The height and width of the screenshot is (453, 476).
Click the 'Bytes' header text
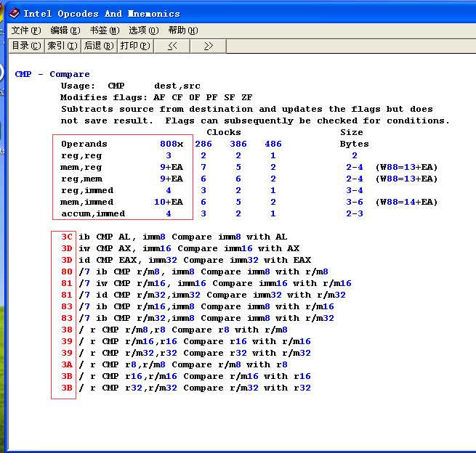pos(354,144)
